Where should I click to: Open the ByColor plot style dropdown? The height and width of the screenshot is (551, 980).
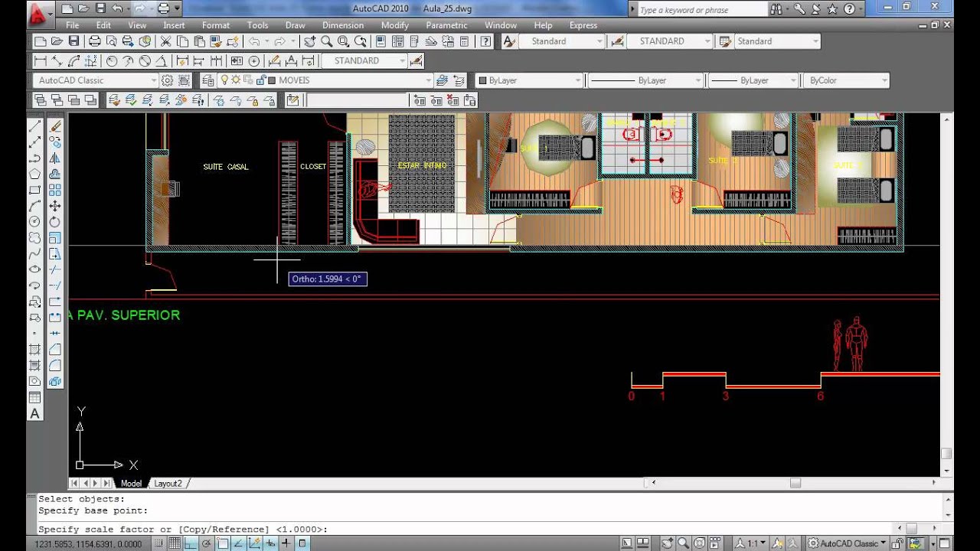(x=884, y=80)
